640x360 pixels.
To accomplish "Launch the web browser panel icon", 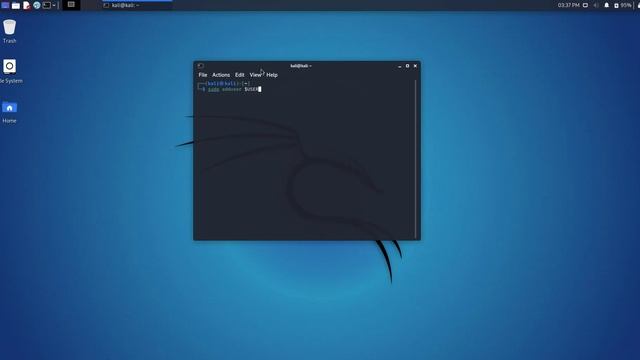I will point(37,5).
